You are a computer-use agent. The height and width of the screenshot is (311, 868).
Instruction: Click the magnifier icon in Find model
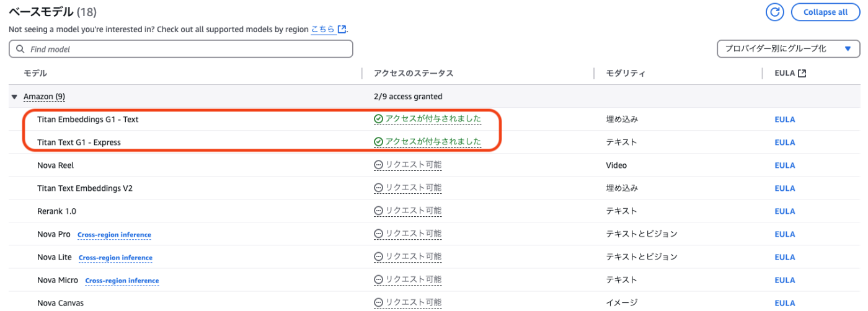[20, 49]
